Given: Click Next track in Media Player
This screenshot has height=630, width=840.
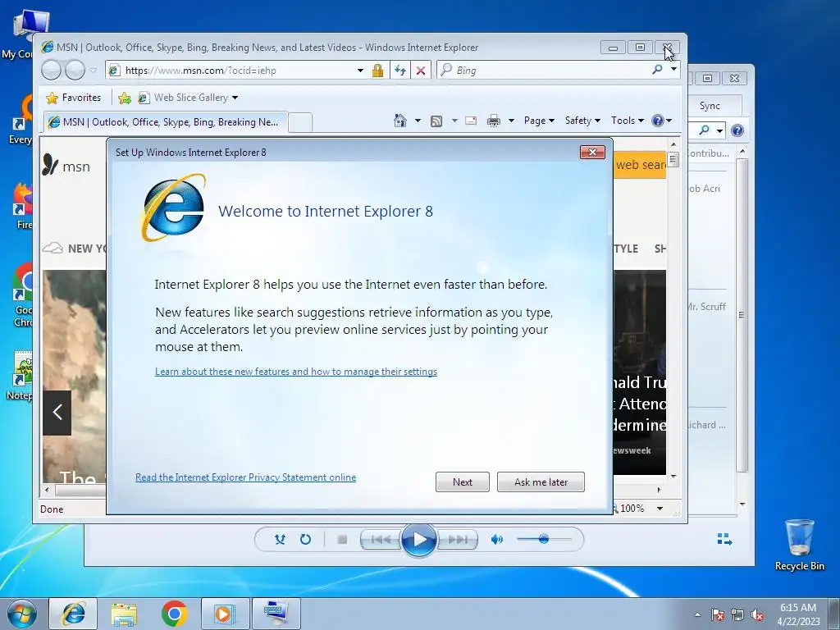Looking at the screenshot, I should (x=458, y=540).
